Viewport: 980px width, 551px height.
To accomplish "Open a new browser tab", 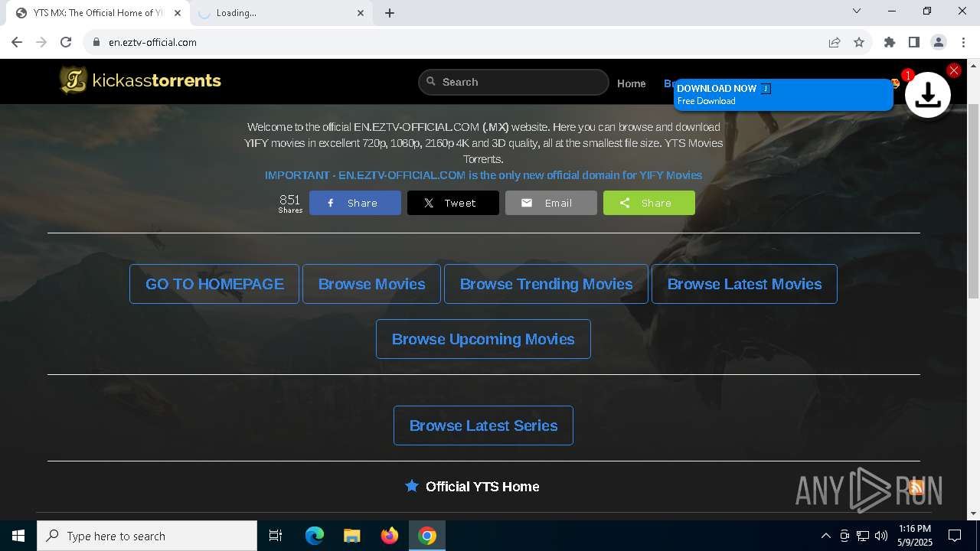I will (x=390, y=13).
